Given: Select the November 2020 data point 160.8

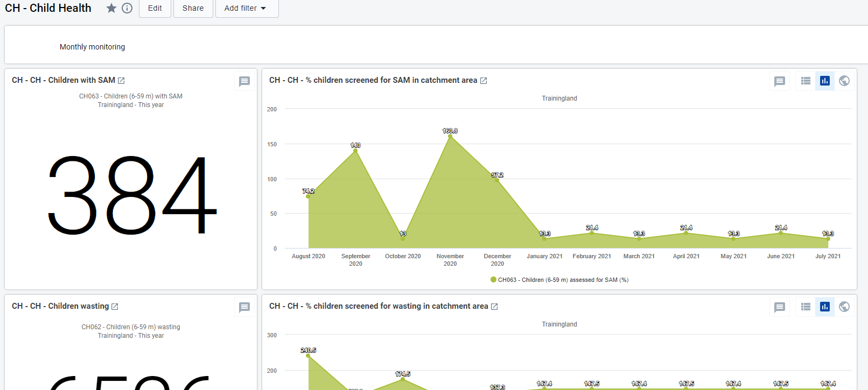Looking at the screenshot, I should [450, 136].
